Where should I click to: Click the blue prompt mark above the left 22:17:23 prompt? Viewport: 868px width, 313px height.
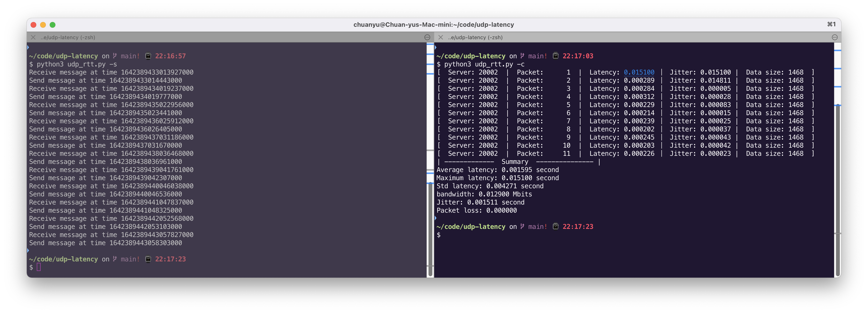(x=28, y=251)
